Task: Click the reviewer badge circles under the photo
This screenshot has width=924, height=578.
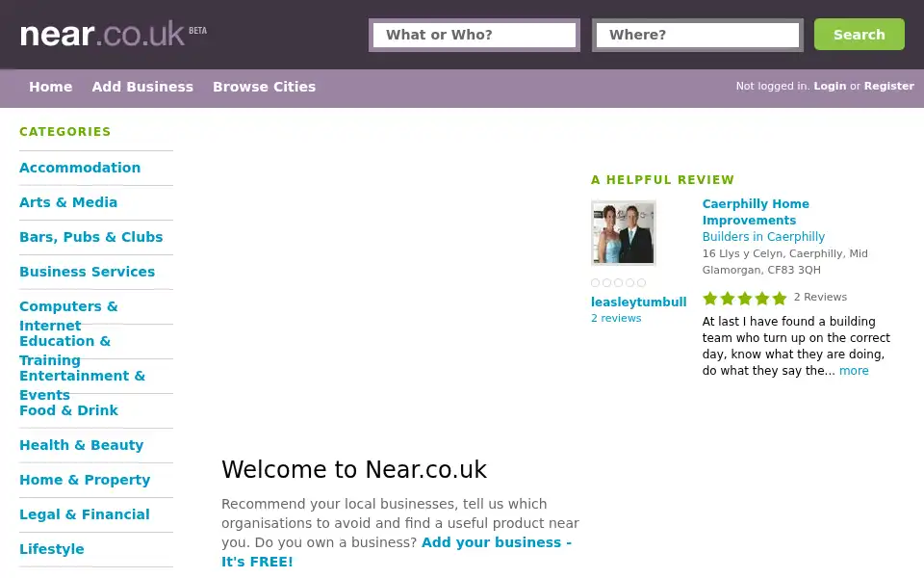Action: 618,282
